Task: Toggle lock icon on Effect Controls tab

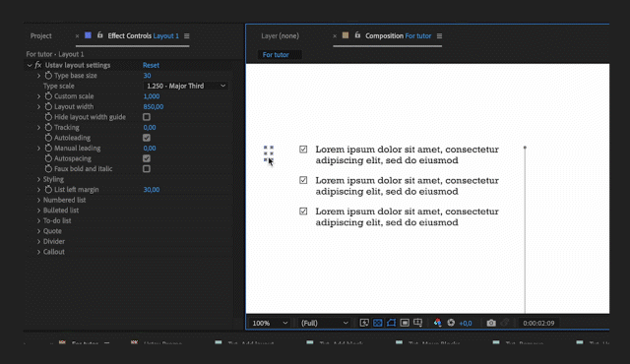Action: [x=100, y=35]
